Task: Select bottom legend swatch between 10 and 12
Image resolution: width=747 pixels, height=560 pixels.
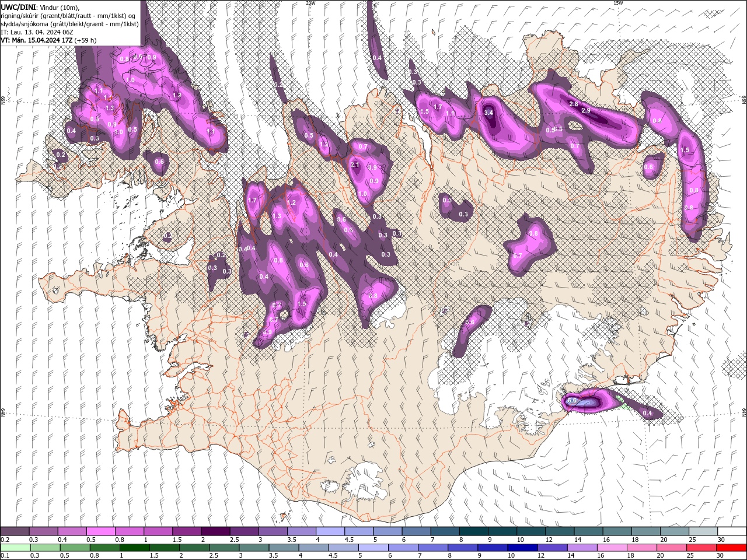Action: [523, 548]
